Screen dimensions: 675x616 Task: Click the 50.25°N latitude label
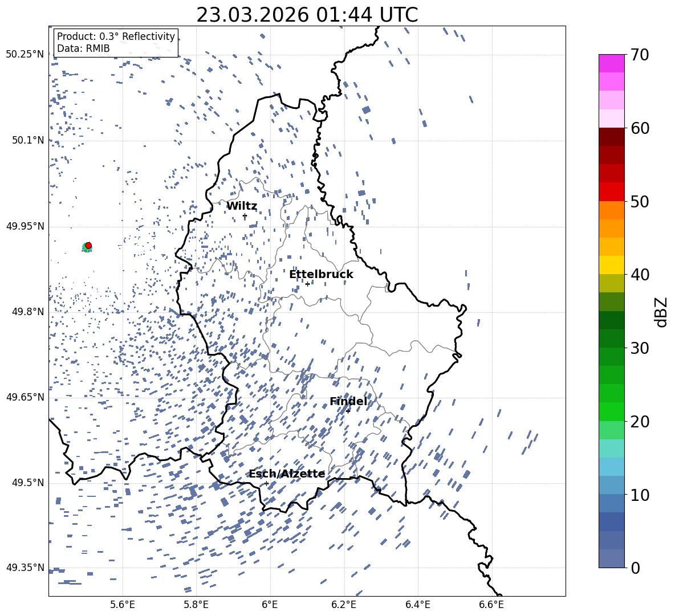[x=25, y=54]
